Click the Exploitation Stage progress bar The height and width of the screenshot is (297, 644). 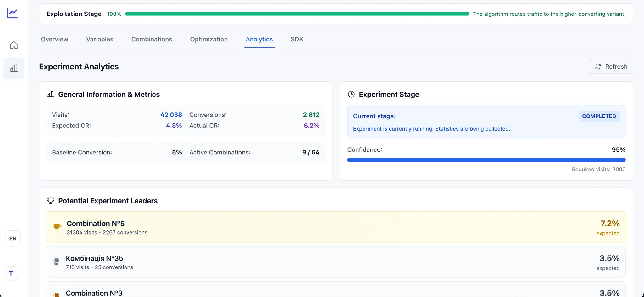pos(297,14)
